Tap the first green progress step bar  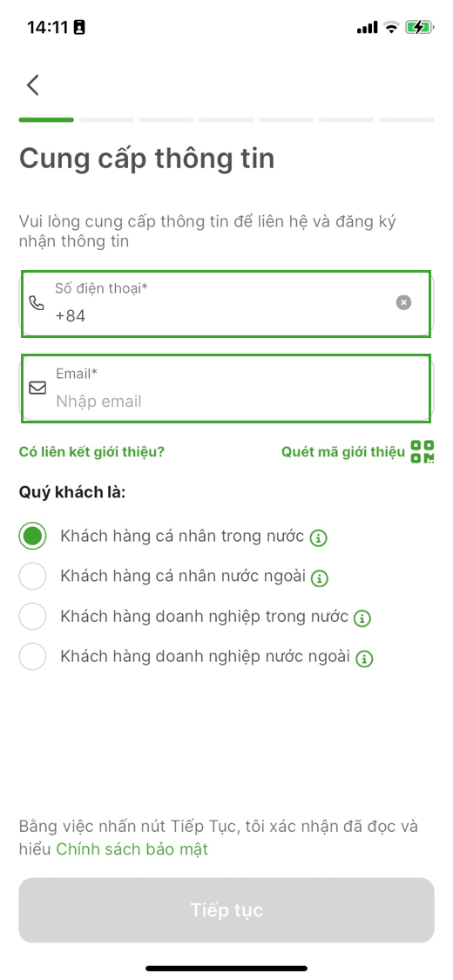coord(46,118)
